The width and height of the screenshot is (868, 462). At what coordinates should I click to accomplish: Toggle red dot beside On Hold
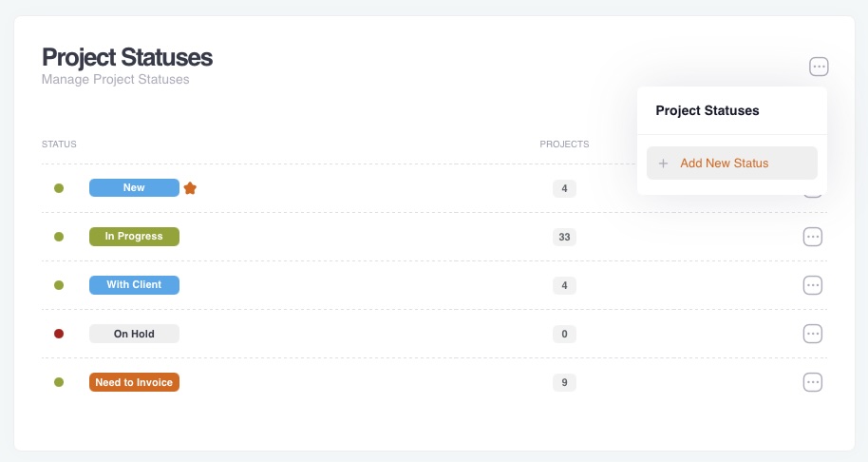pos(59,334)
